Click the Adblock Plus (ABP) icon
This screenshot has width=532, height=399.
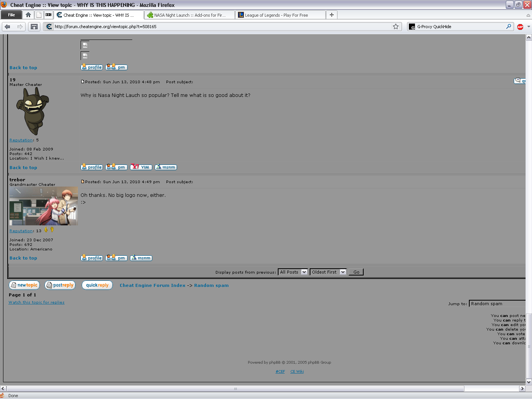pyautogui.click(x=520, y=27)
